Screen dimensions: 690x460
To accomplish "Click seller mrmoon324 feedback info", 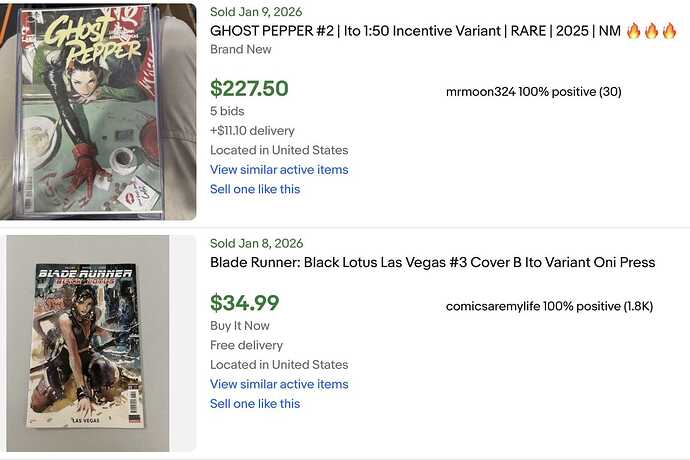I will [x=534, y=92].
